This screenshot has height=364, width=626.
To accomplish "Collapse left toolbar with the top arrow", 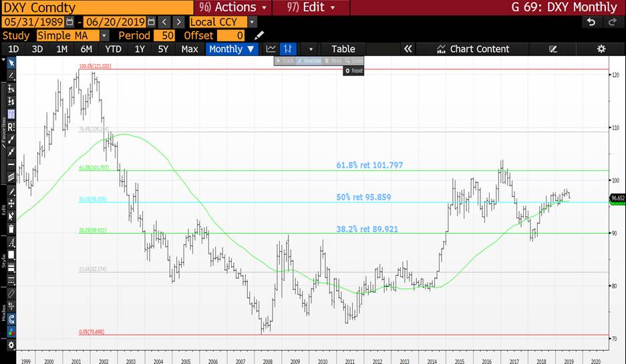I will tap(3, 60).
